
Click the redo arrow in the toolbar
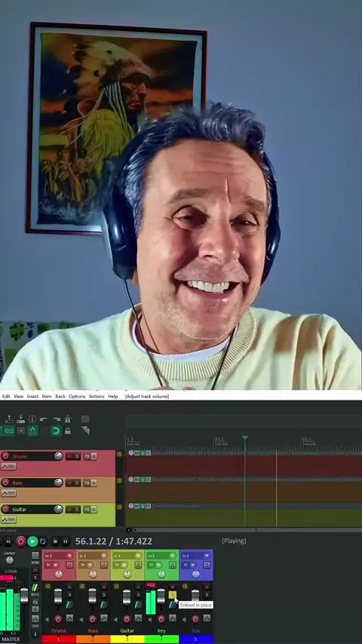tap(57, 419)
